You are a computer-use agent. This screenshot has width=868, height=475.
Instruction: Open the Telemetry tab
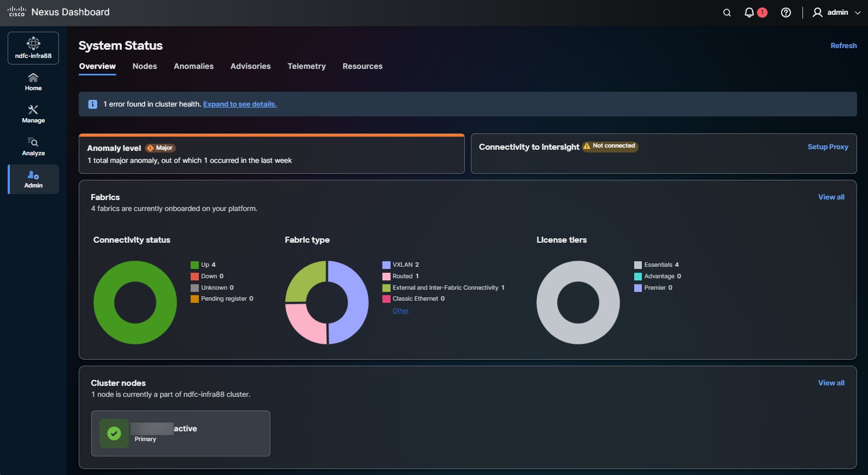(x=306, y=66)
